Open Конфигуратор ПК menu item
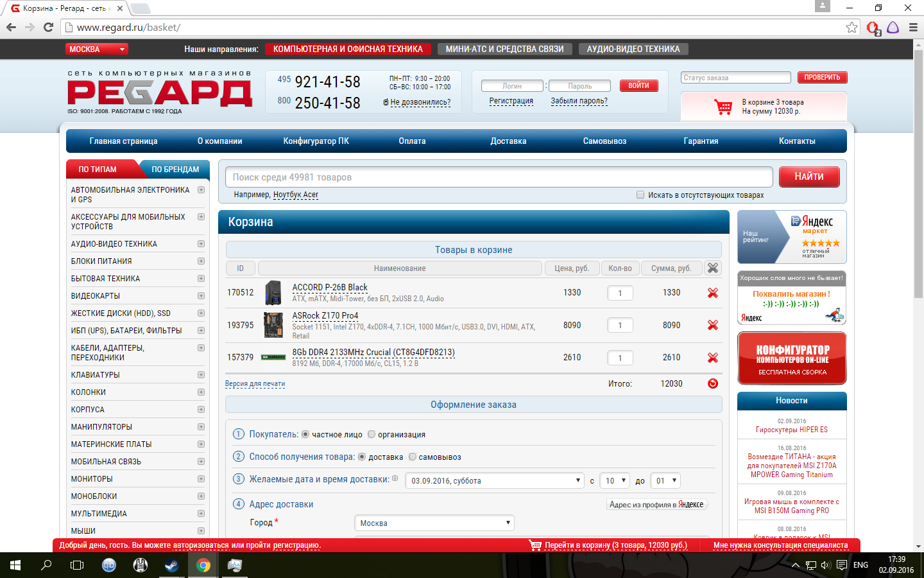924x578 pixels. coord(316,141)
